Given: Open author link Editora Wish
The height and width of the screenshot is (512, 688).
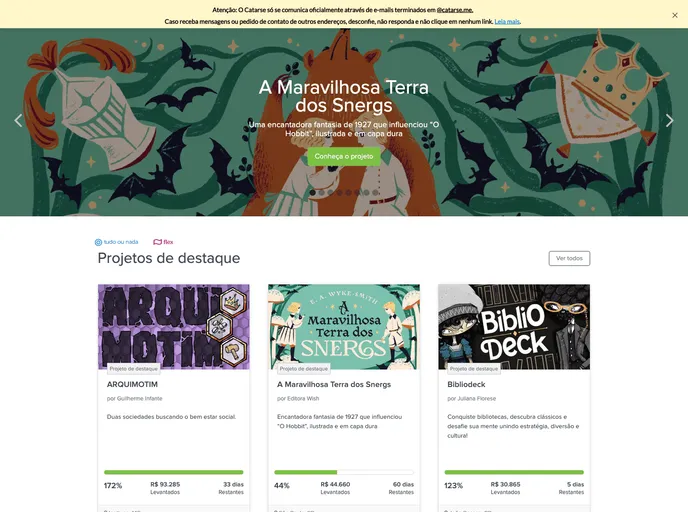Looking at the screenshot, I should coord(303,398).
